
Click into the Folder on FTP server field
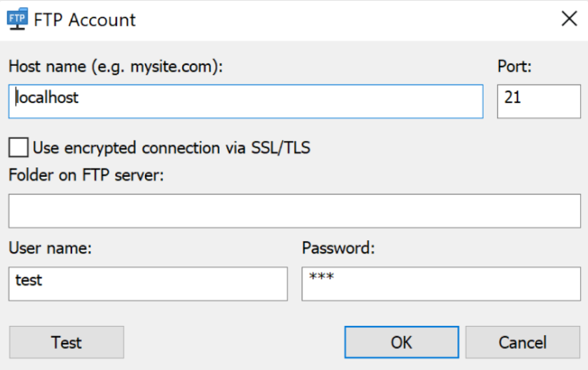coord(294,211)
